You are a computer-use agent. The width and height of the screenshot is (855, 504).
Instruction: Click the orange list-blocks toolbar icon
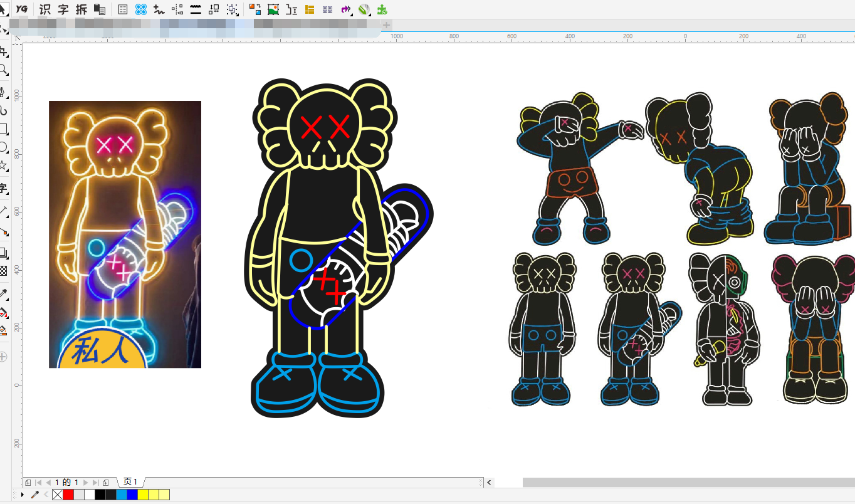[310, 9]
